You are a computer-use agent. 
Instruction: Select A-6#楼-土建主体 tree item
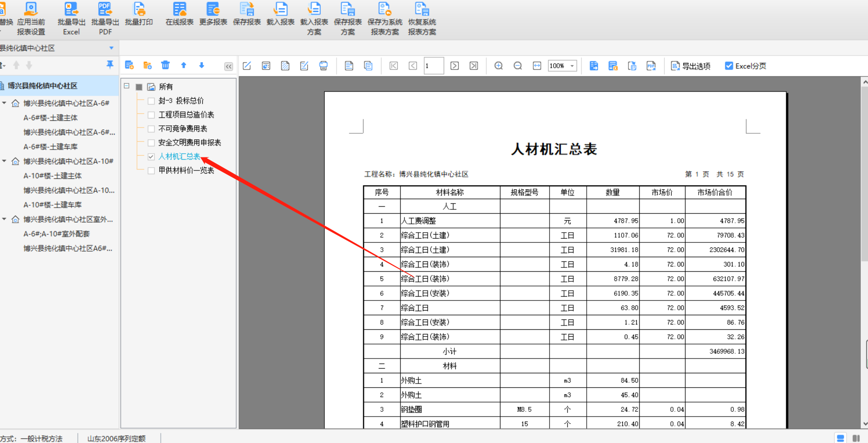(x=51, y=118)
